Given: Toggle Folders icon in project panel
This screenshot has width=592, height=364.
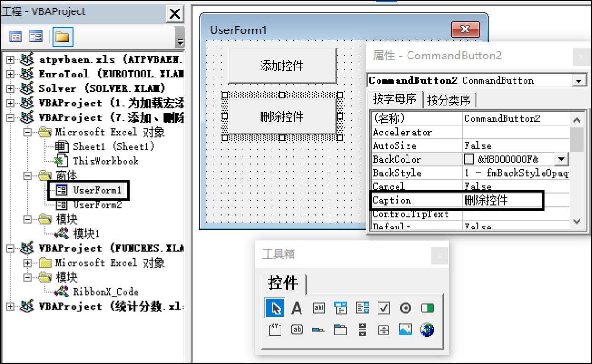Looking at the screenshot, I should pos(63,37).
